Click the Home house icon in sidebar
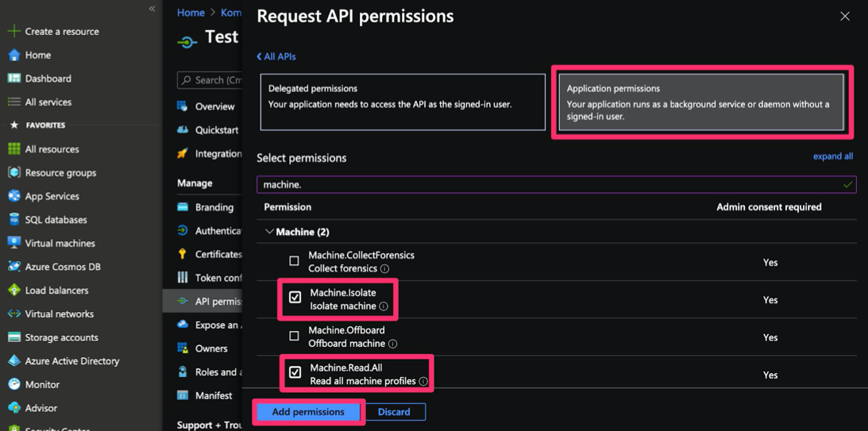 point(14,55)
